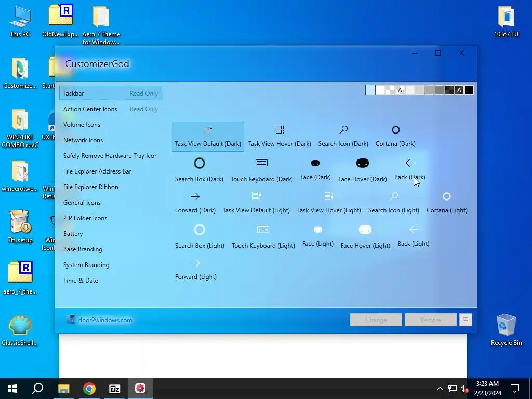Pick the Face (Light) icon
This screenshot has height=399, width=532.
tap(318, 236)
